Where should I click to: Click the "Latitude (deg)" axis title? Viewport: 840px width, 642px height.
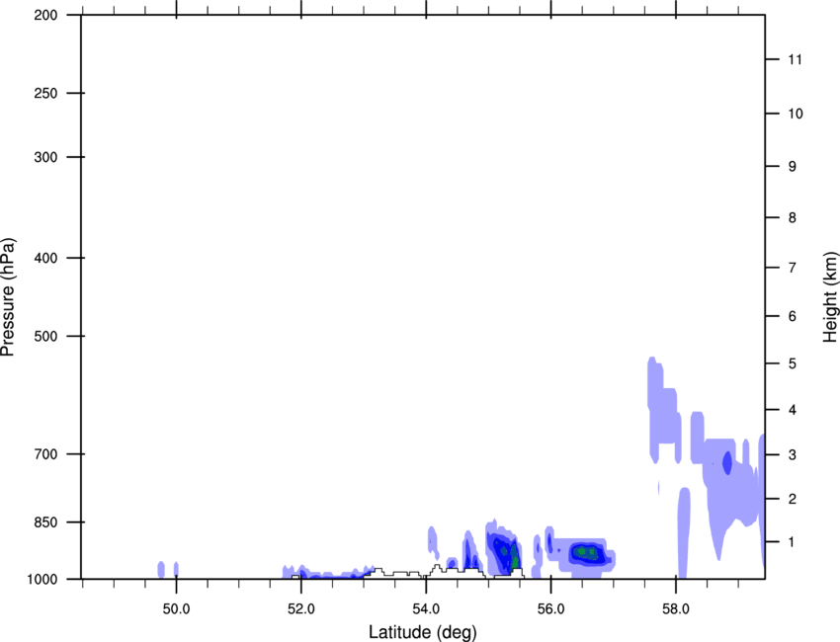click(422, 631)
